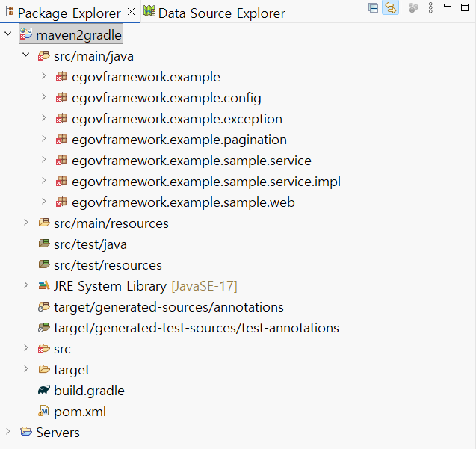Click the build.gradle elephant icon
Viewport: 476px width, 449px height.
pos(43,391)
